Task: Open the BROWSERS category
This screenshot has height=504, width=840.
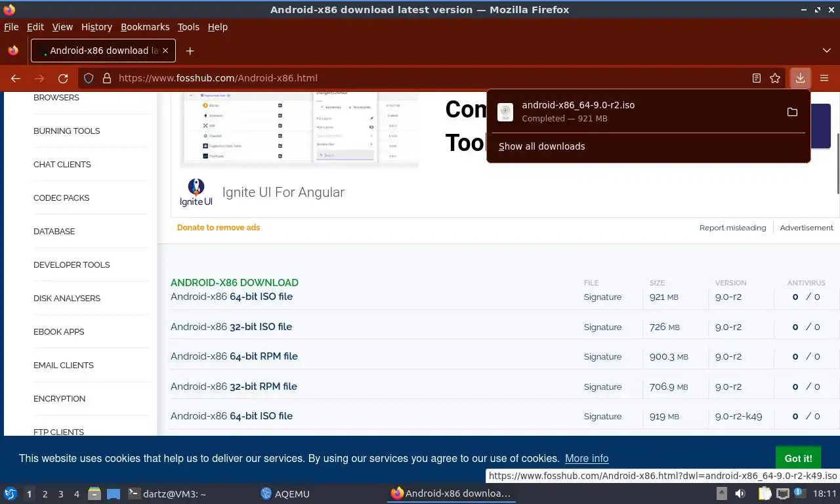Action: tap(56, 98)
